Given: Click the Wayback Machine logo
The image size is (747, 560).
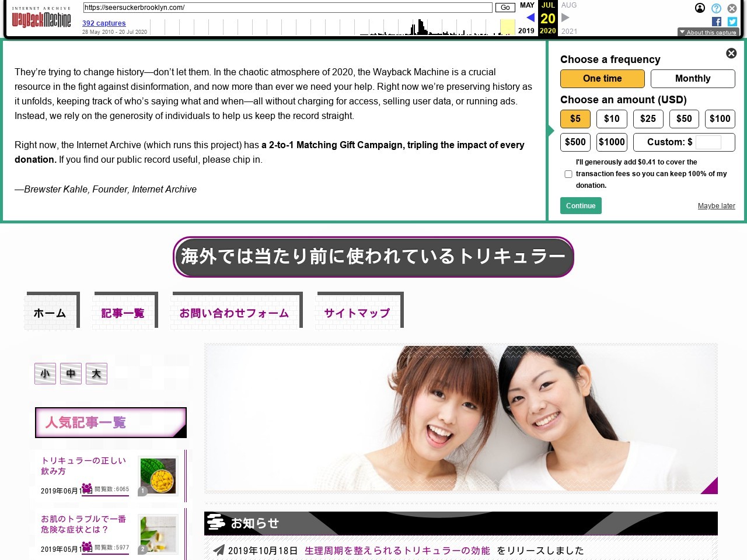Looking at the screenshot, I should pos(41,19).
